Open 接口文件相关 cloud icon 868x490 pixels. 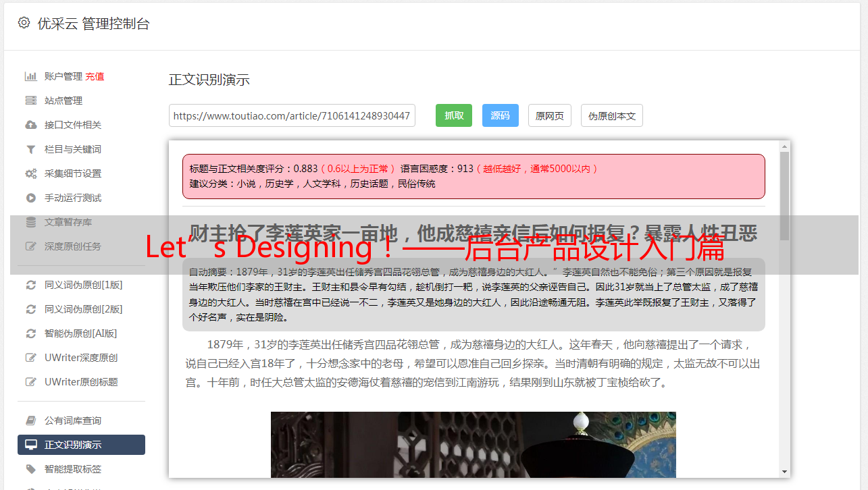pos(31,125)
